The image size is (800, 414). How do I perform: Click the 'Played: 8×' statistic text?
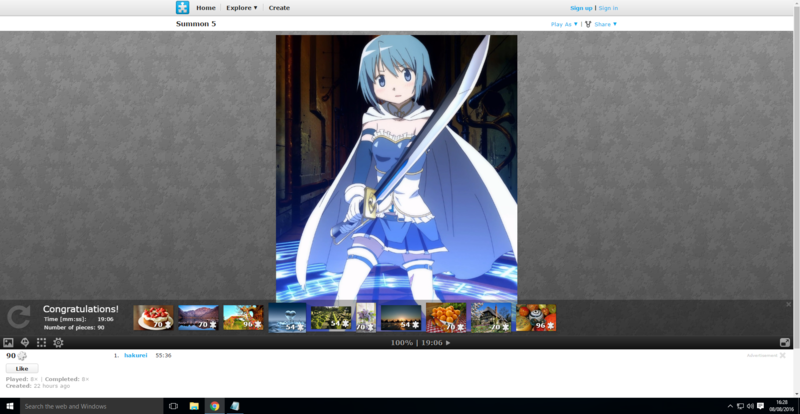click(x=22, y=379)
